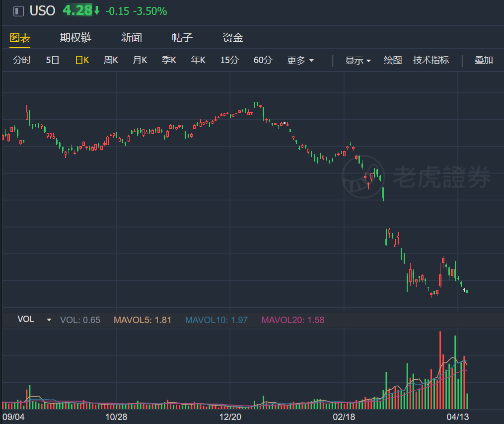Viewport: 504px width, 424px height.
Task: Select the 月K chart period
Action: 140,60
